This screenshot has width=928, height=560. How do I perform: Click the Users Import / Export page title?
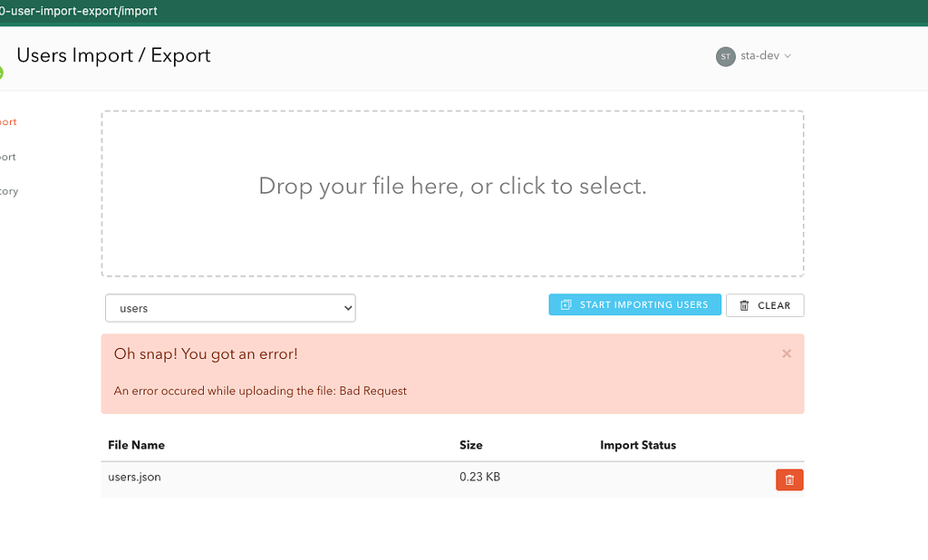[x=112, y=55]
